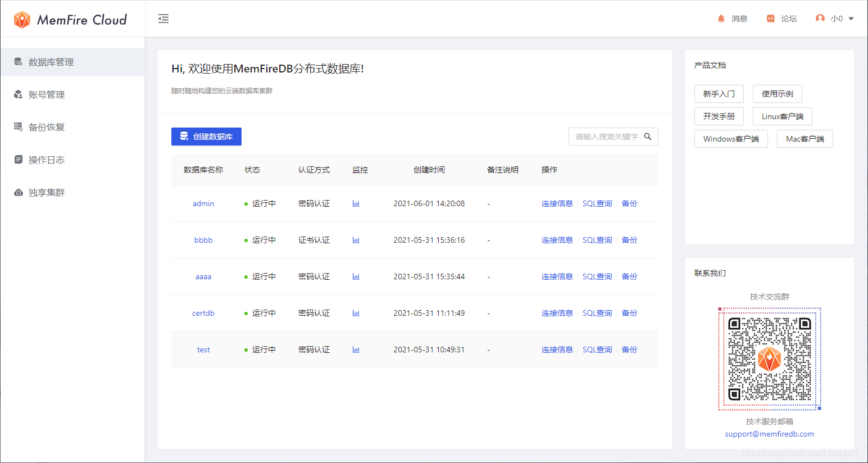868x463 pixels.
Task: Click 备份 for admin database
Action: (629, 203)
